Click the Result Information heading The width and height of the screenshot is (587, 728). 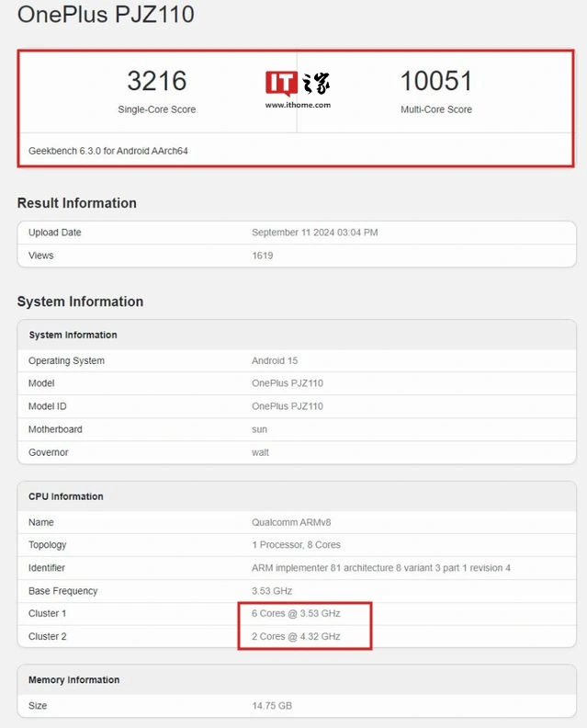tap(76, 203)
